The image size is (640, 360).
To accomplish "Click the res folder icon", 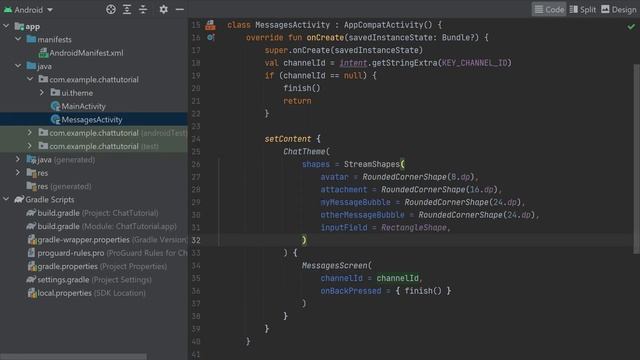I will 31,173.
